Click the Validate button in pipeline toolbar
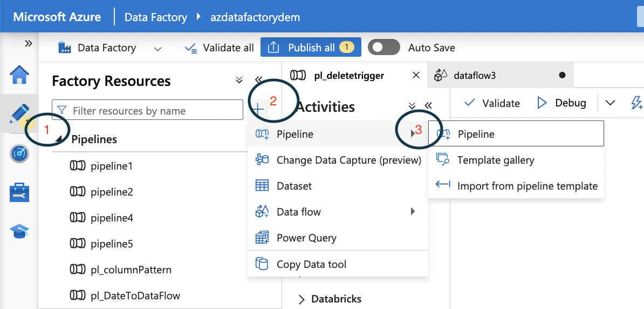644x309 pixels. 492,103
